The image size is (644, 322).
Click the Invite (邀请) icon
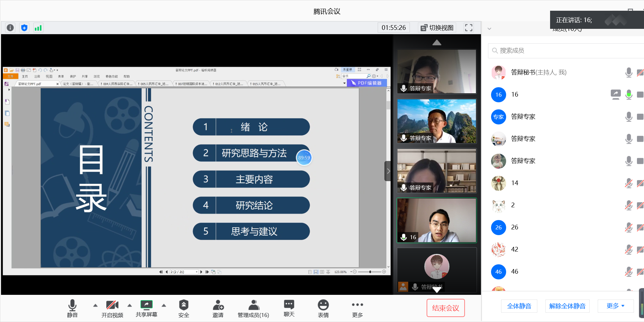click(x=218, y=308)
